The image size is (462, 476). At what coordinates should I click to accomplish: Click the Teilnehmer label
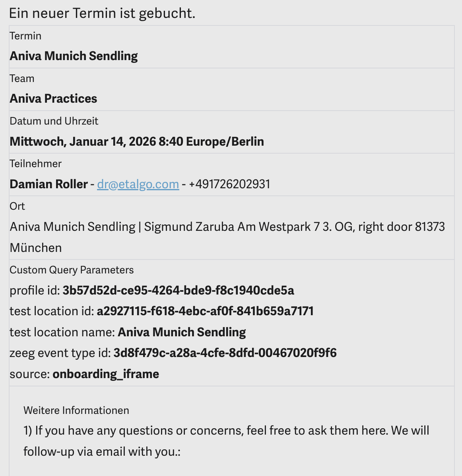click(35, 164)
